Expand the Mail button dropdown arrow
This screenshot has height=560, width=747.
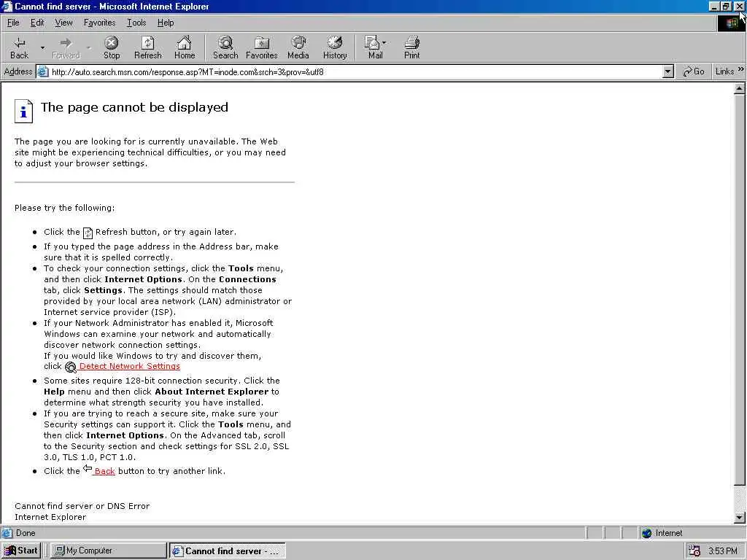click(384, 43)
